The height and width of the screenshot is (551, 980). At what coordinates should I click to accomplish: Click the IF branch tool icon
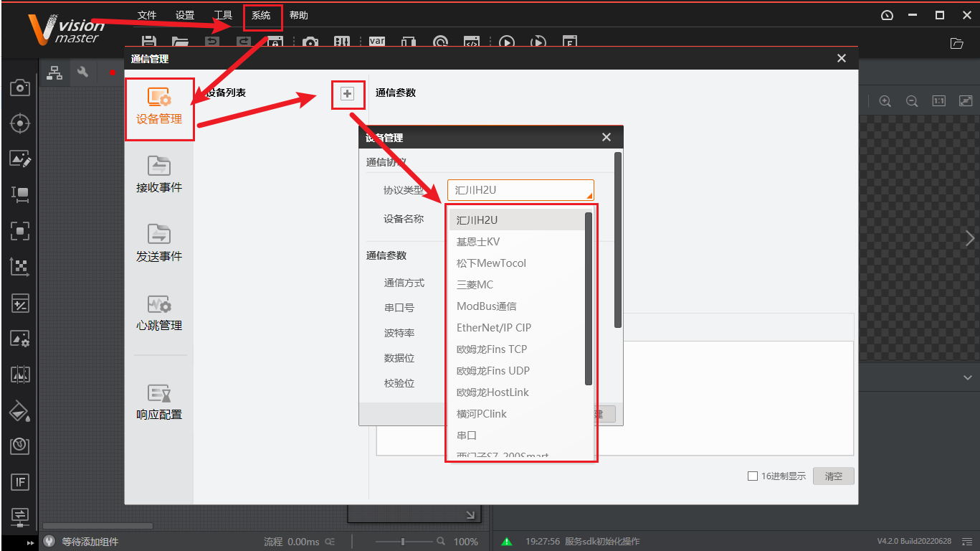19,481
